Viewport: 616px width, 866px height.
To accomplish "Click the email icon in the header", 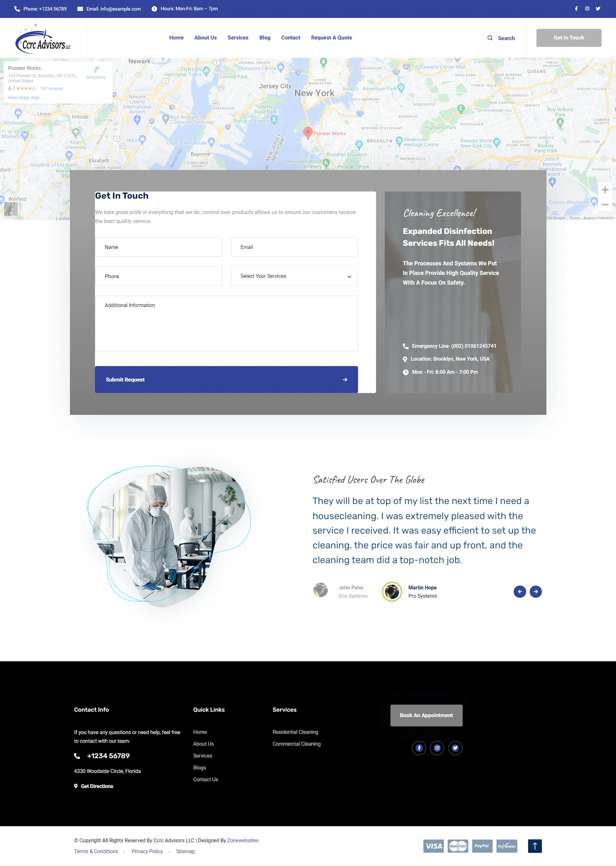I will pos(81,8).
